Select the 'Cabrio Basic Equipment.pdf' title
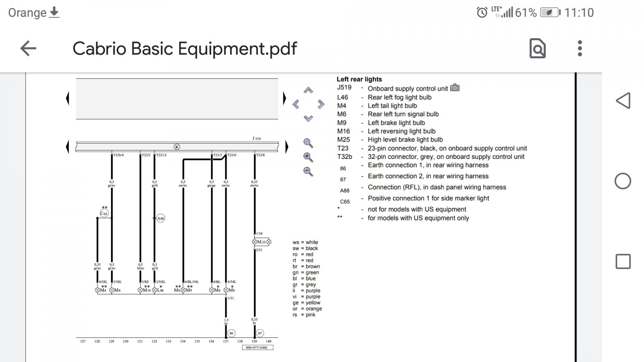This screenshot has width=644, height=362. pos(185,49)
